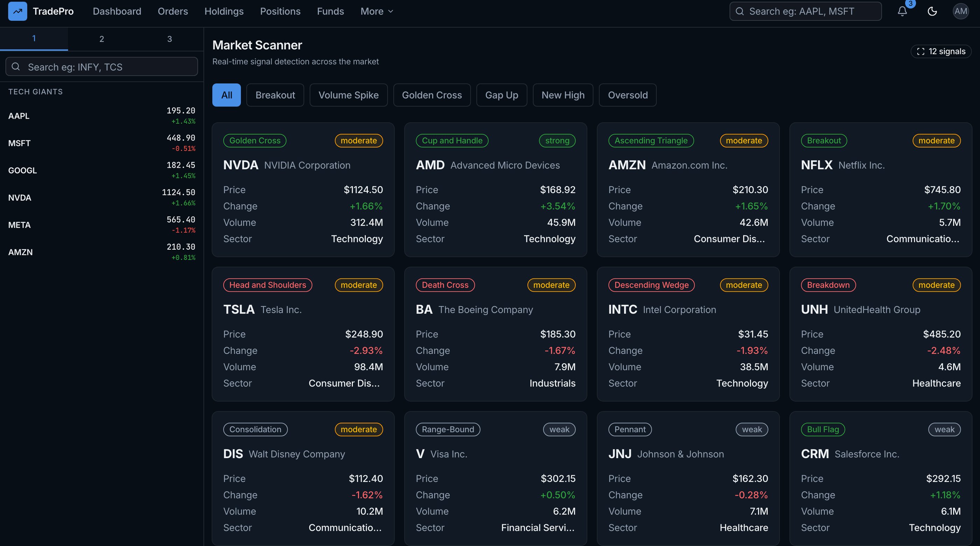
Task: Click the Bull Flag badge on CRM card
Action: [x=823, y=429]
